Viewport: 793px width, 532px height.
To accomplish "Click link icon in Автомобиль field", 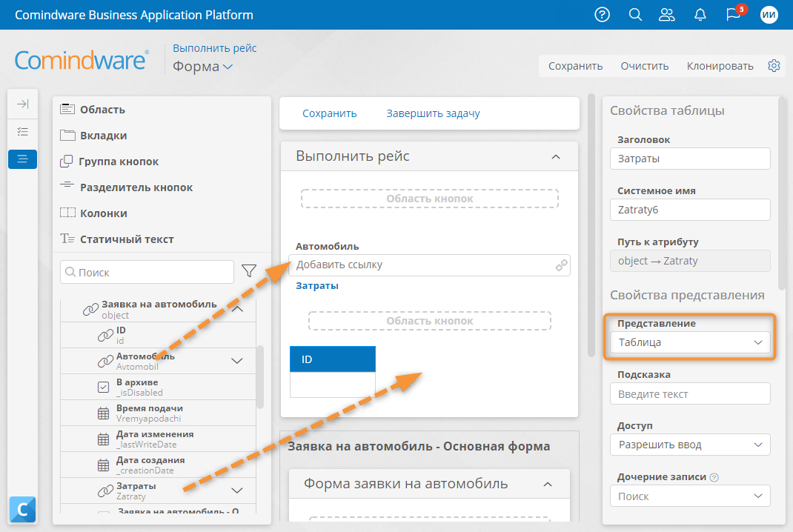I will point(561,265).
